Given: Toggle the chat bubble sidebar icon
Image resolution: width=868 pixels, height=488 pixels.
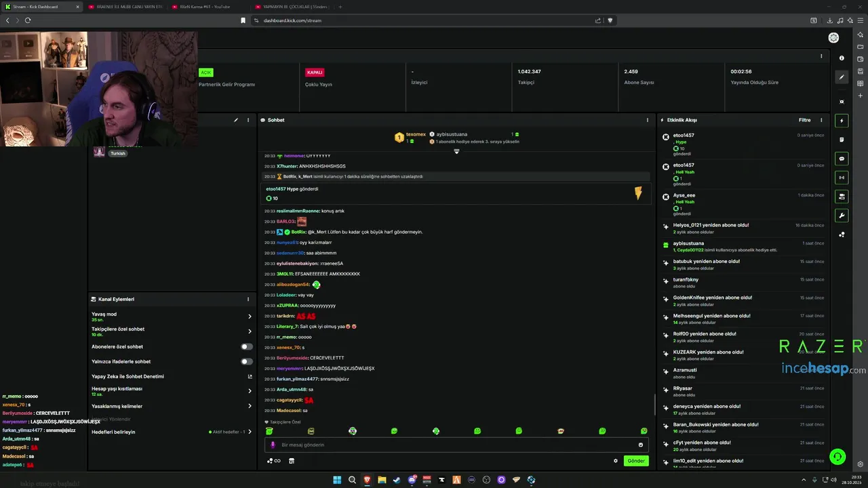Looking at the screenshot, I should [842, 159].
